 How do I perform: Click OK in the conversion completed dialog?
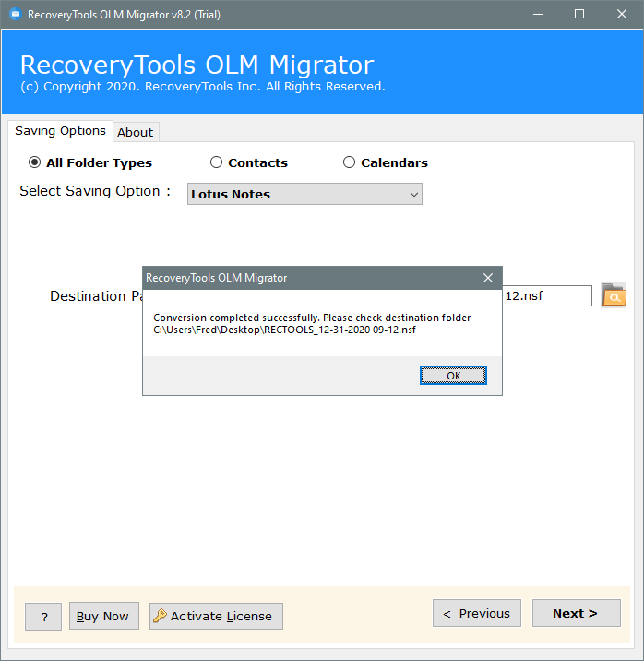pos(453,375)
